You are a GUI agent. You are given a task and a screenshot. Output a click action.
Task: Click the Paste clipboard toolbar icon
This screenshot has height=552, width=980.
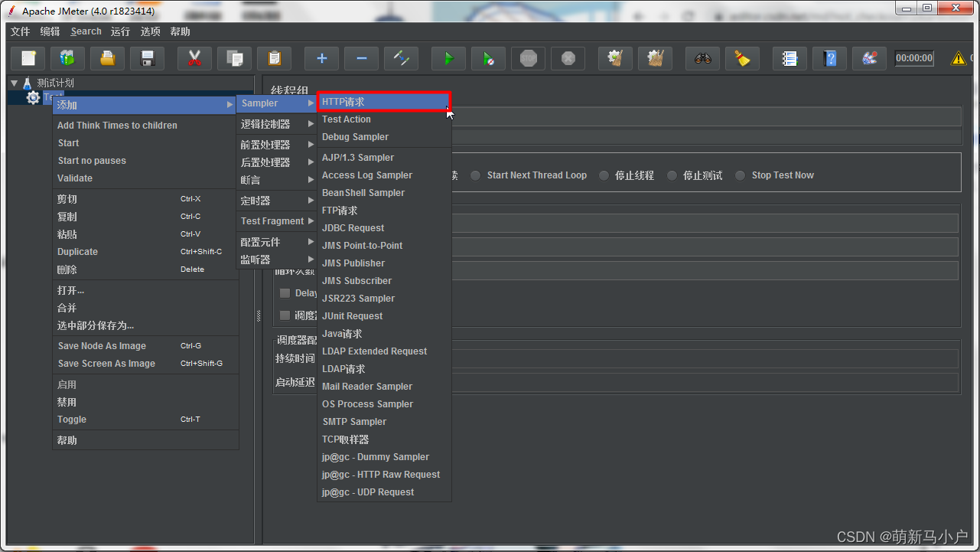tap(274, 58)
